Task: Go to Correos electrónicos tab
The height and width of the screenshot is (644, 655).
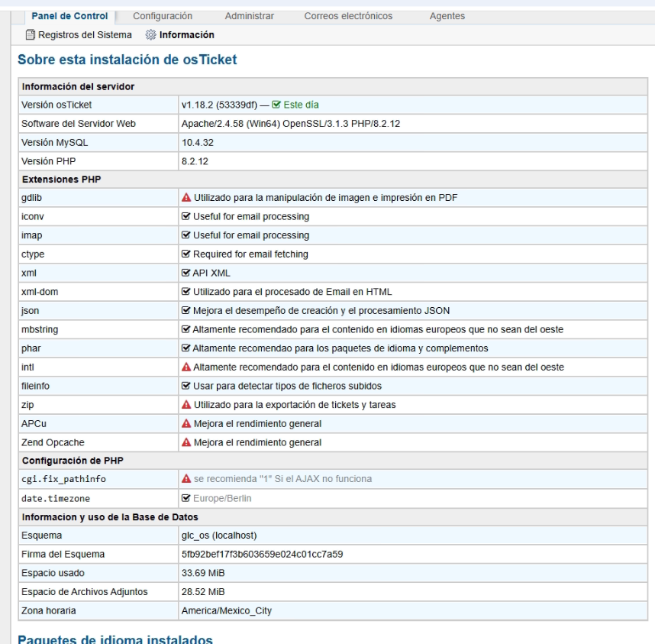Action: click(x=348, y=16)
